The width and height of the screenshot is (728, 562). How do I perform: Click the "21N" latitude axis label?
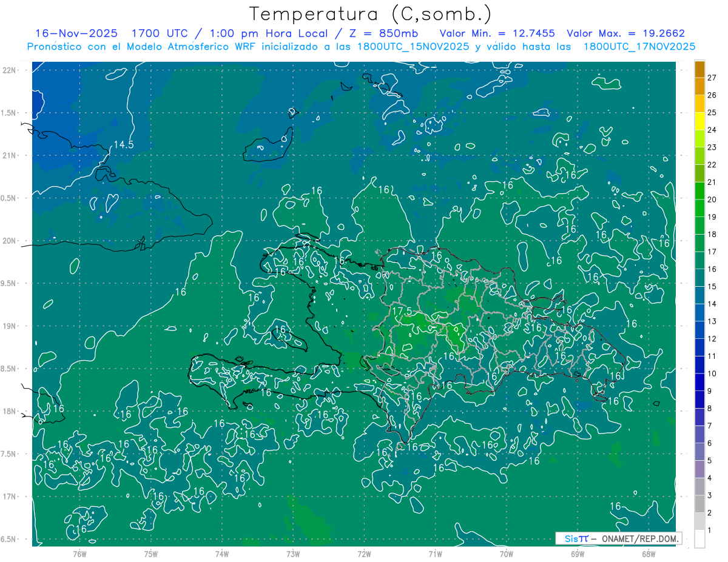point(10,155)
